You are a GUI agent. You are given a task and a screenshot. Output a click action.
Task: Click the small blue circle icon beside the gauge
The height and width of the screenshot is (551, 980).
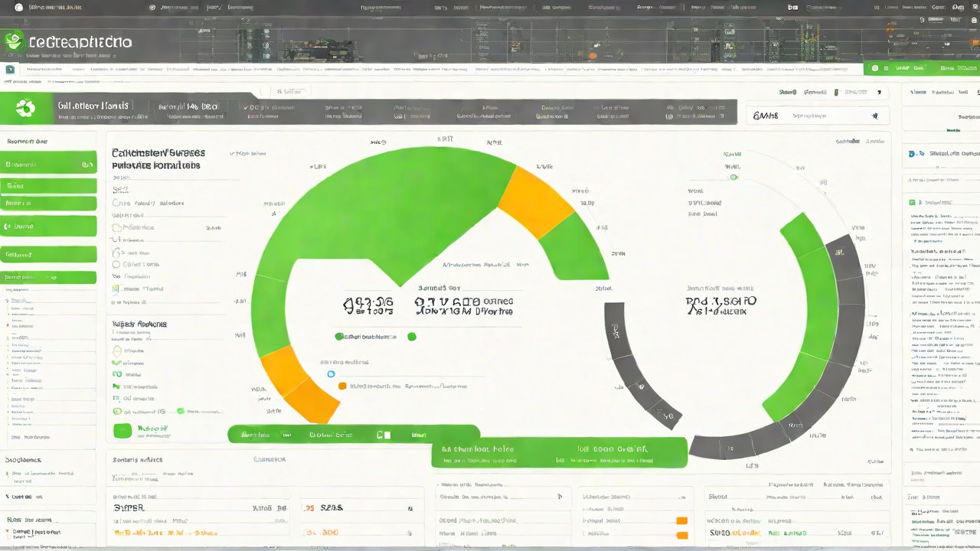pos(331,374)
